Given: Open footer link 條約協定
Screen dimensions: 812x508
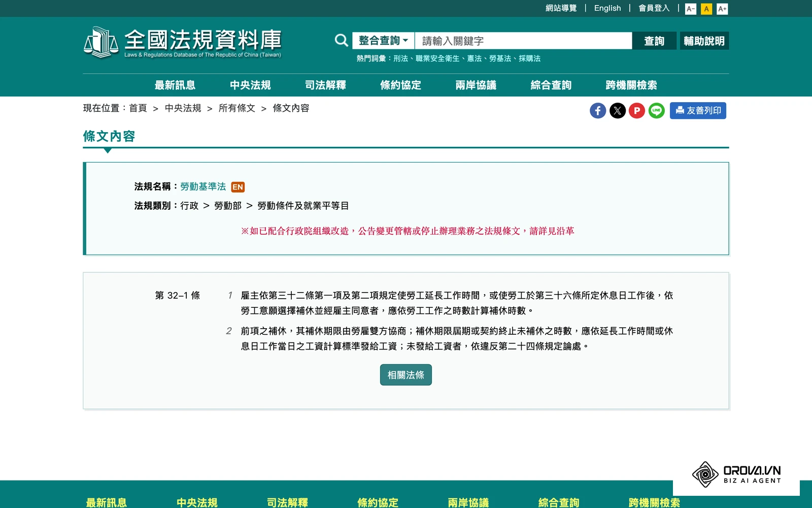Looking at the screenshot, I should (x=378, y=502).
